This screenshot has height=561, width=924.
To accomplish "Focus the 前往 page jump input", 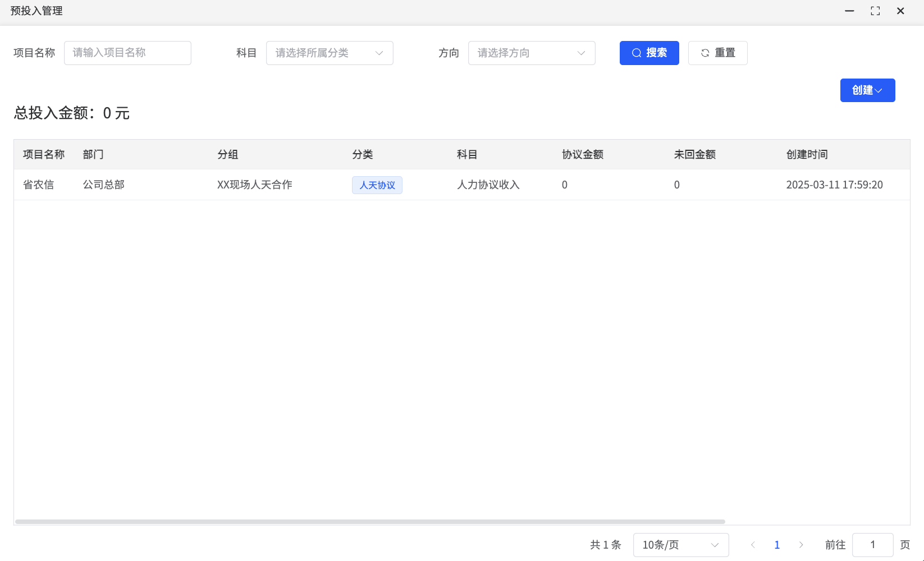I will (x=872, y=545).
